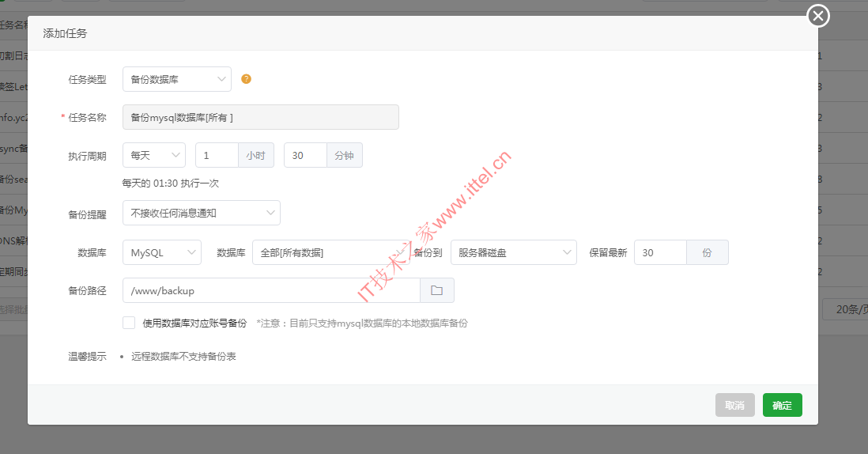868x454 pixels.
Task: Open the 不接收任何消息通知 dropdown
Action: click(202, 213)
